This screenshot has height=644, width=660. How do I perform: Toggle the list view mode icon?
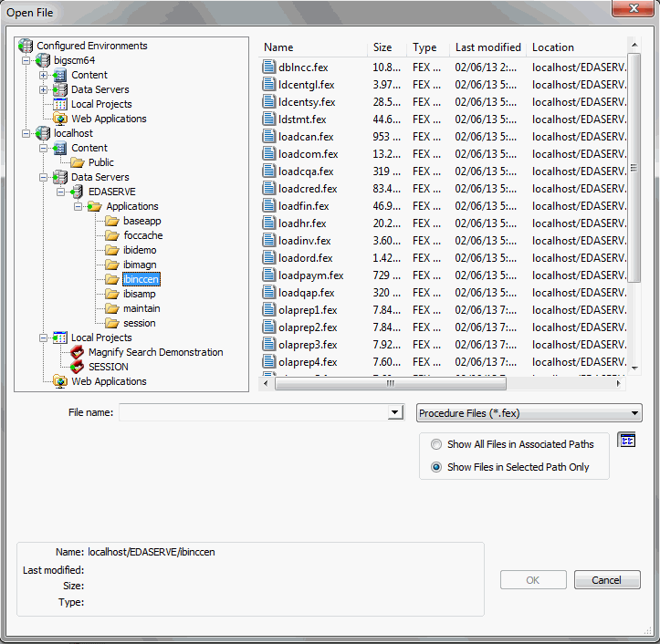coord(627,440)
